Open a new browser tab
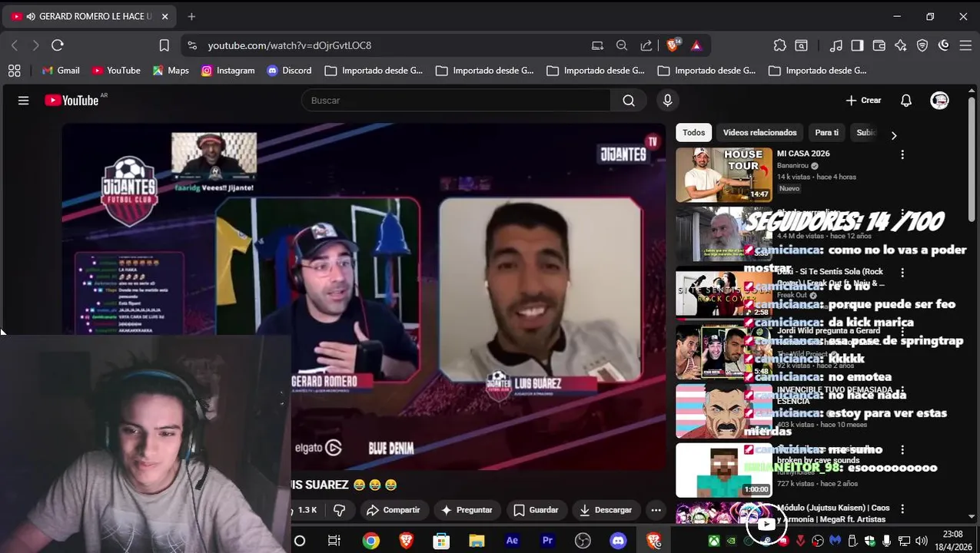Screen dimensions: 980x553 [191, 16]
